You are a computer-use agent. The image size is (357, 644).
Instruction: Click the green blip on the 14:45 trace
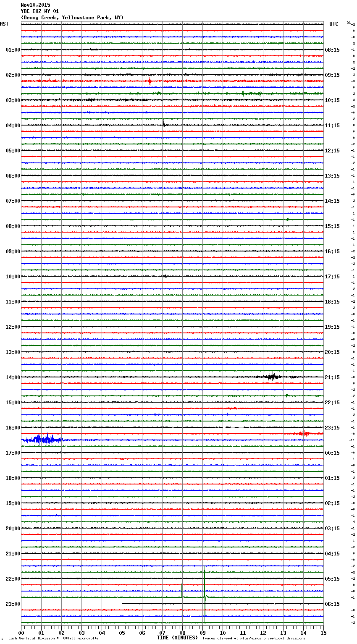point(287,395)
